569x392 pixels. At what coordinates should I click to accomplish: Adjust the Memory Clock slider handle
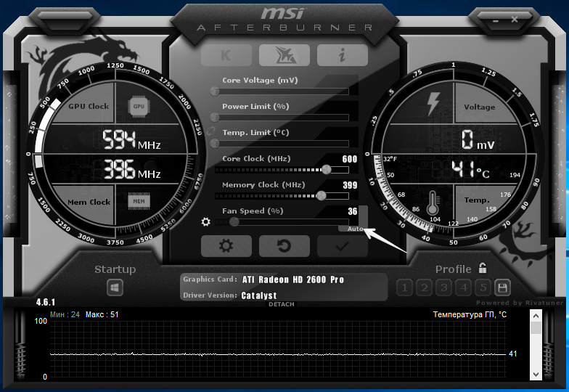[x=322, y=196]
